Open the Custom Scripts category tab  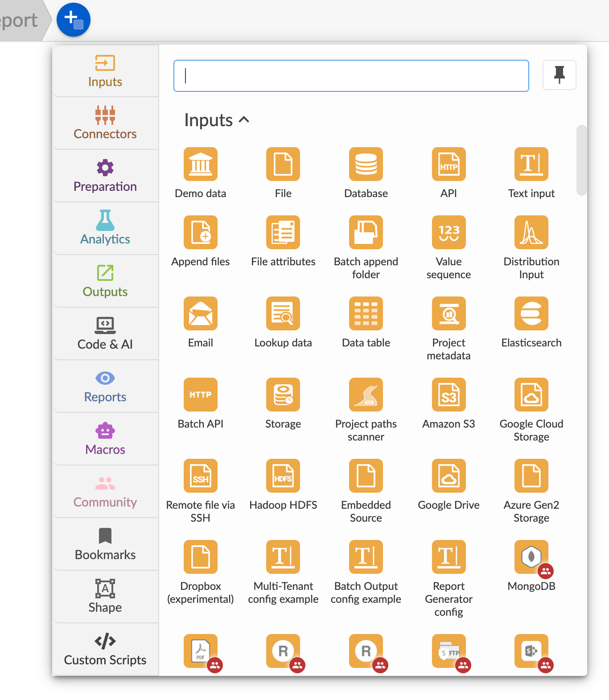coord(105,650)
